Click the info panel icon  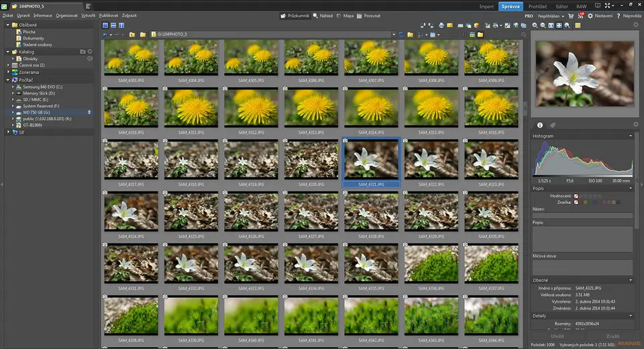[x=540, y=126]
